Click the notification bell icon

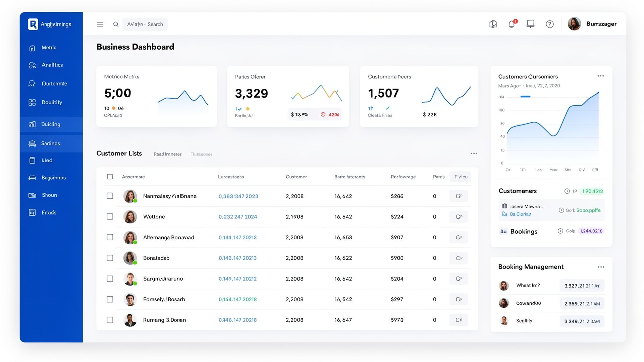512,24
